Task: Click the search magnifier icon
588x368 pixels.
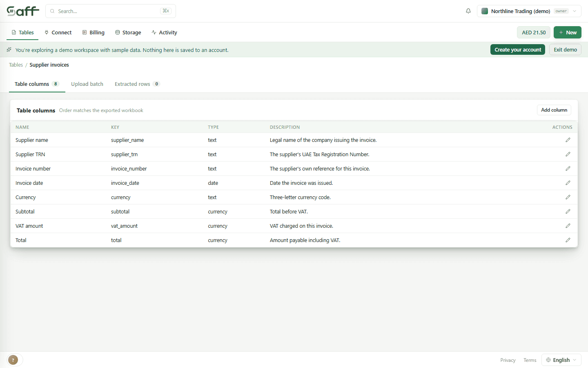Action: [52, 11]
